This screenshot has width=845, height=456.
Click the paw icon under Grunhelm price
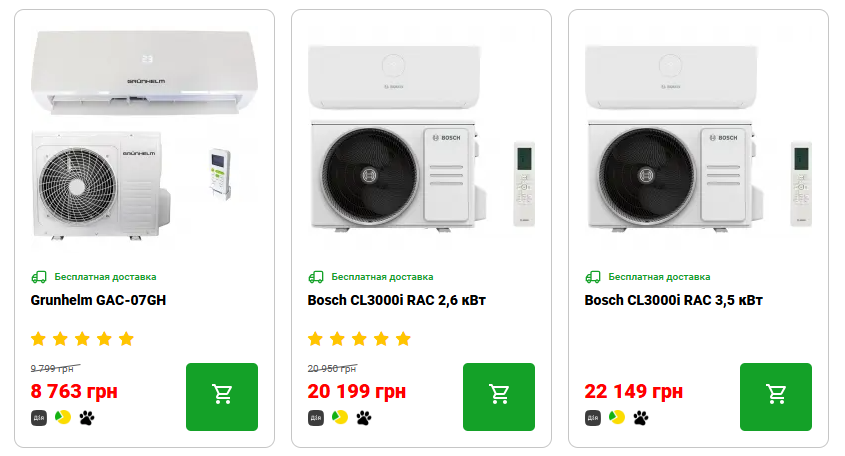point(87,416)
